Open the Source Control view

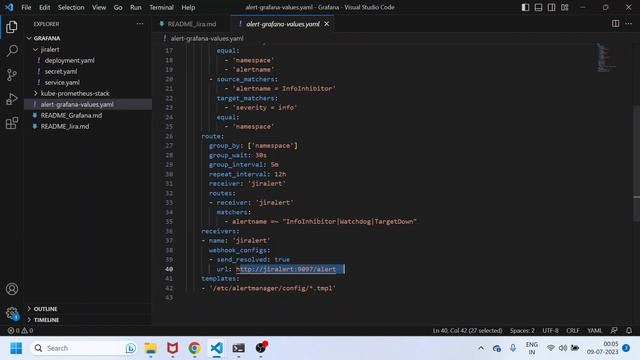[12, 75]
